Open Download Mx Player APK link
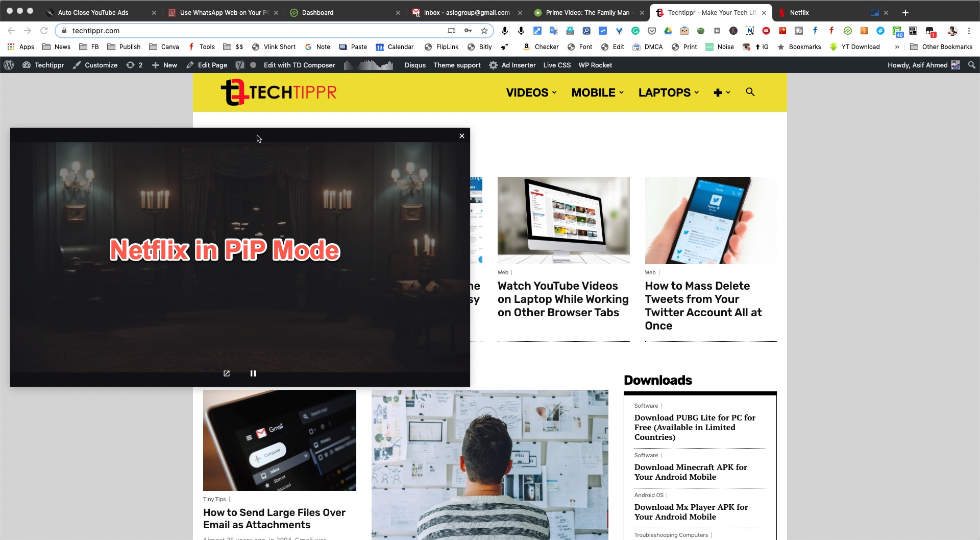Viewport: 980px width, 540px height. [x=691, y=512]
